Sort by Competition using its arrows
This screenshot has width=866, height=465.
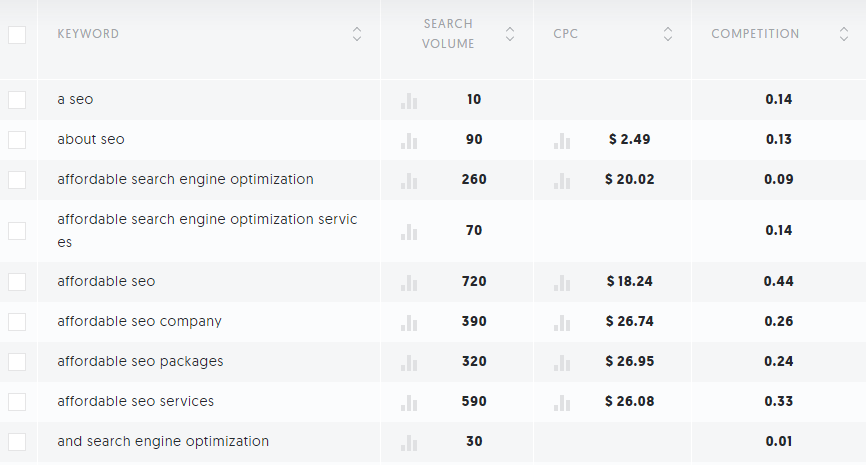pyautogui.click(x=843, y=34)
